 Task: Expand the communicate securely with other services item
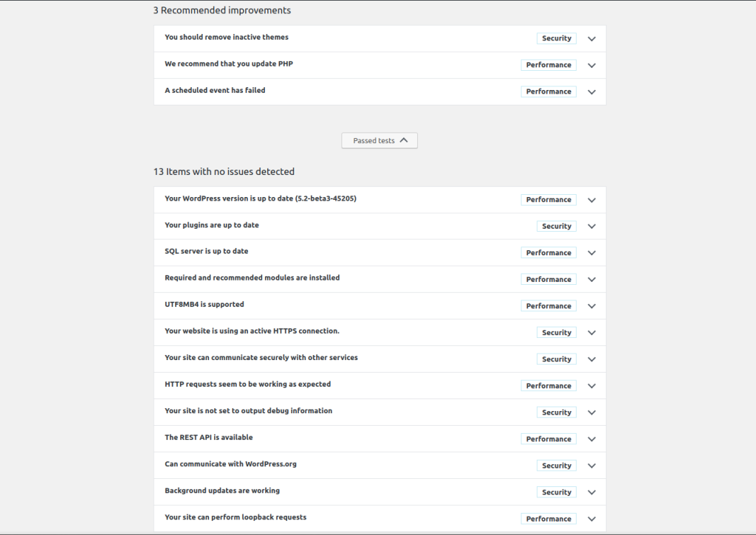pos(591,359)
